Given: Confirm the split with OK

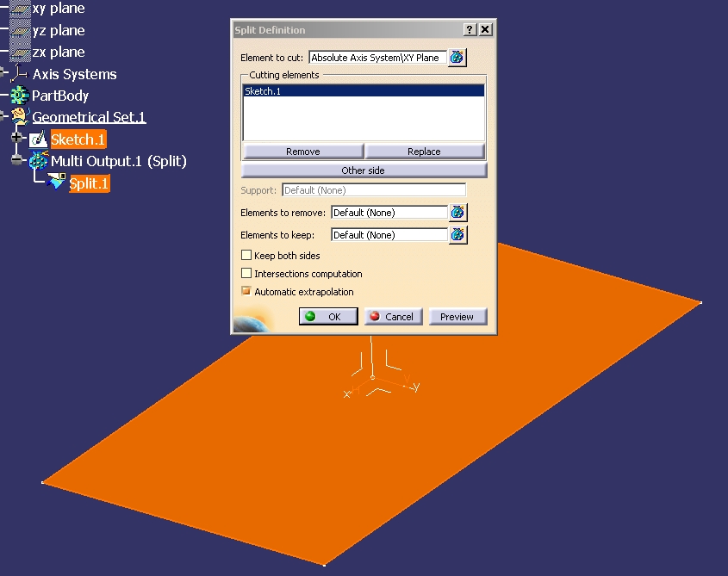Looking at the screenshot, I should click(328, 317).
